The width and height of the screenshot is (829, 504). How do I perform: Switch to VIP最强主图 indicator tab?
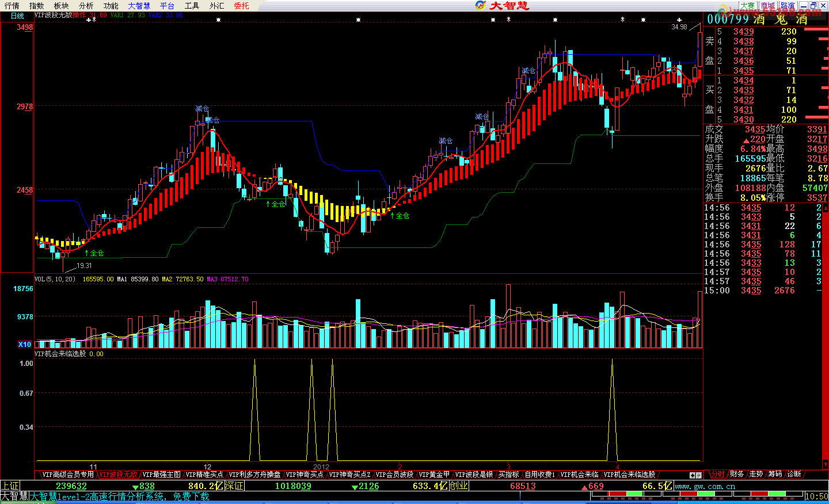point(161,475)
